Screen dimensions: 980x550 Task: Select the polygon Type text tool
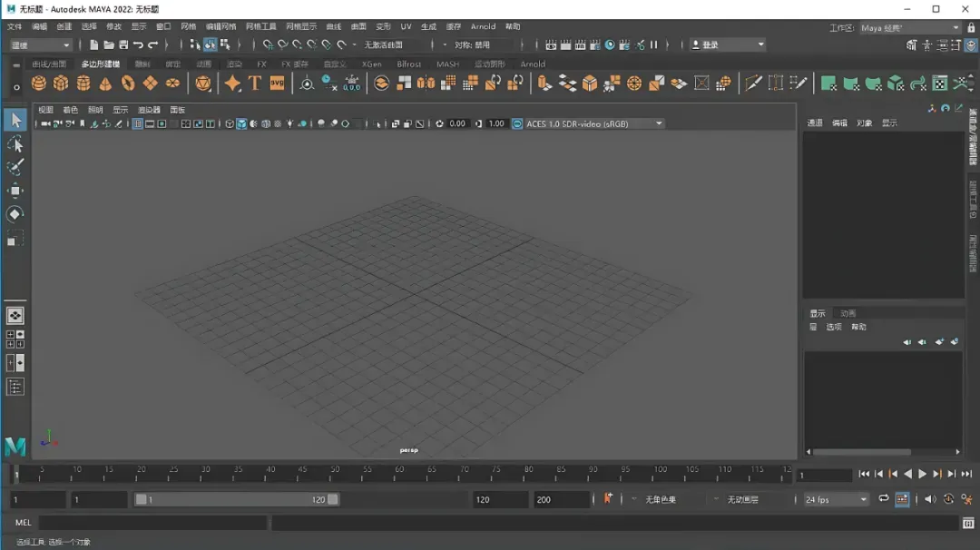tap(255, 83)
